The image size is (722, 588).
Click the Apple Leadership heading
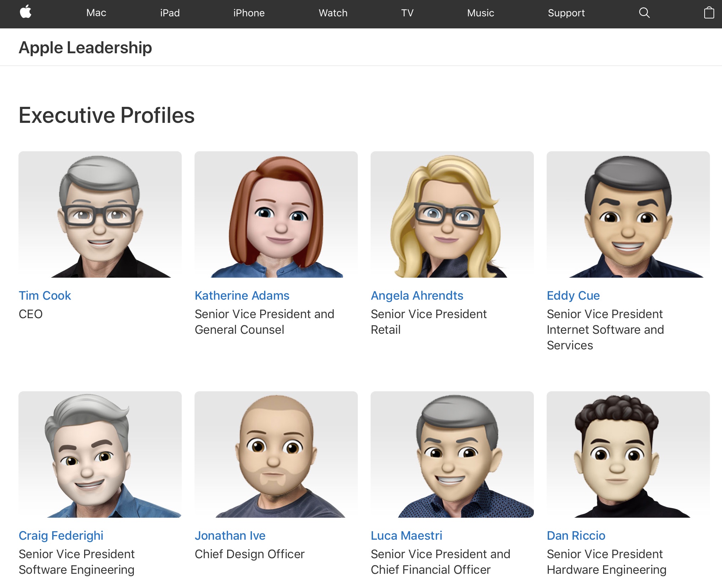coord(85,48)
